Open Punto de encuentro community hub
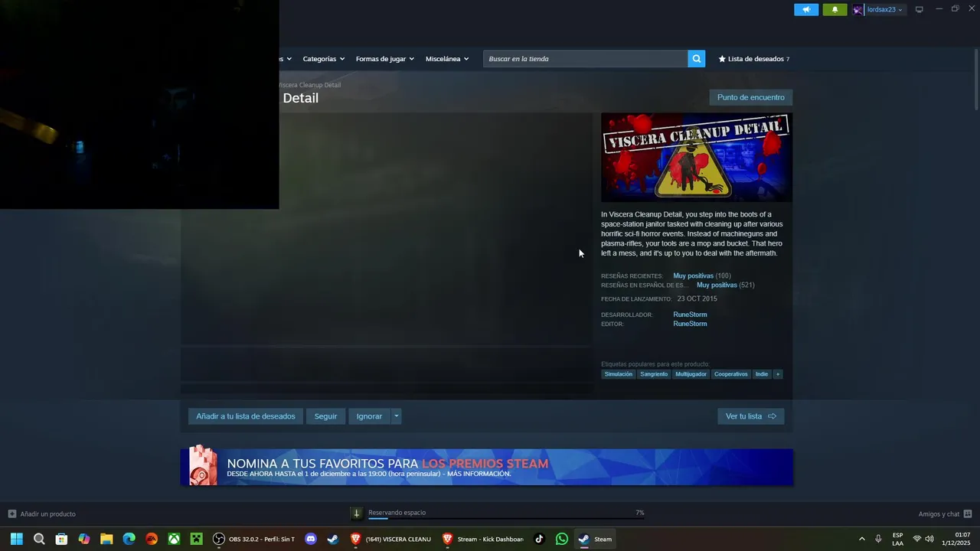Screen dimensions: 980x551 click(750, 97)
